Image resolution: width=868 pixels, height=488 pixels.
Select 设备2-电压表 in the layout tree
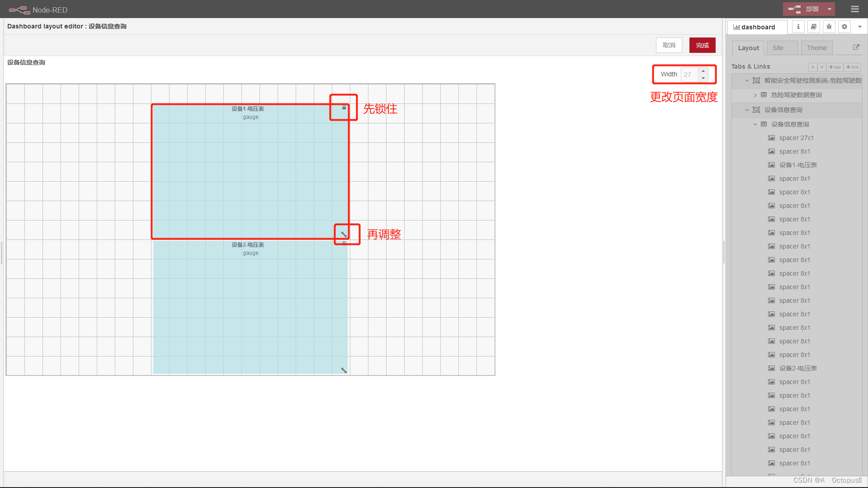(x=797, y=368)
